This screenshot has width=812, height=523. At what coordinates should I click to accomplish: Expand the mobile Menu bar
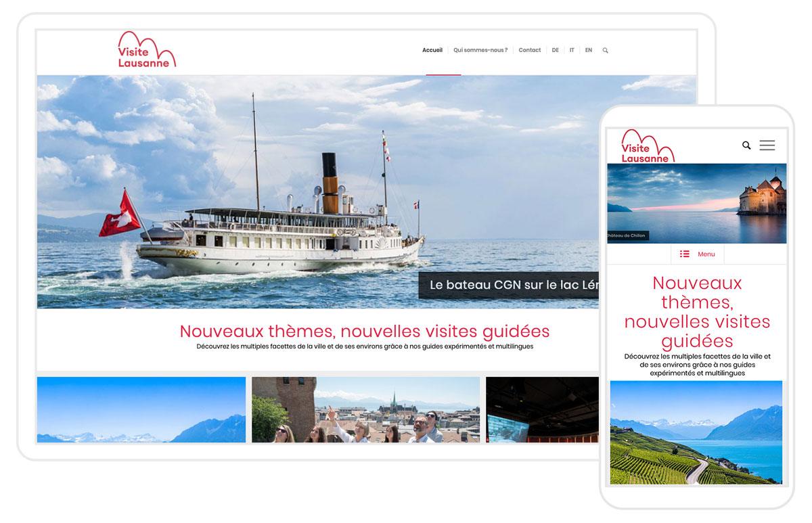pos(697,254)
